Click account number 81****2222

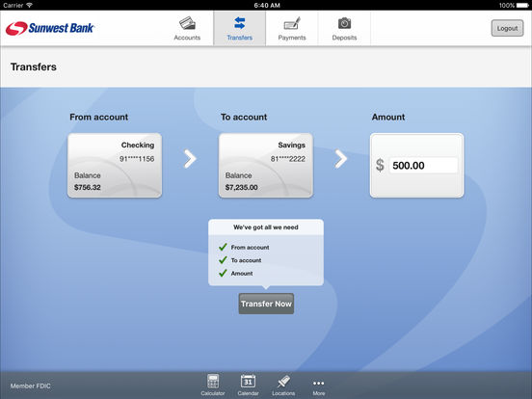(x=288, y=159)
